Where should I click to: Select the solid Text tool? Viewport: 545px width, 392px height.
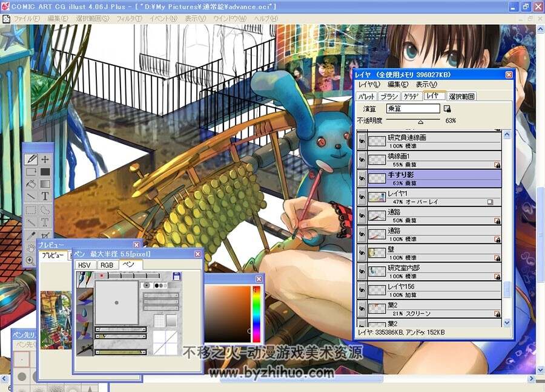pyautogui.click(x=45, y=197)
